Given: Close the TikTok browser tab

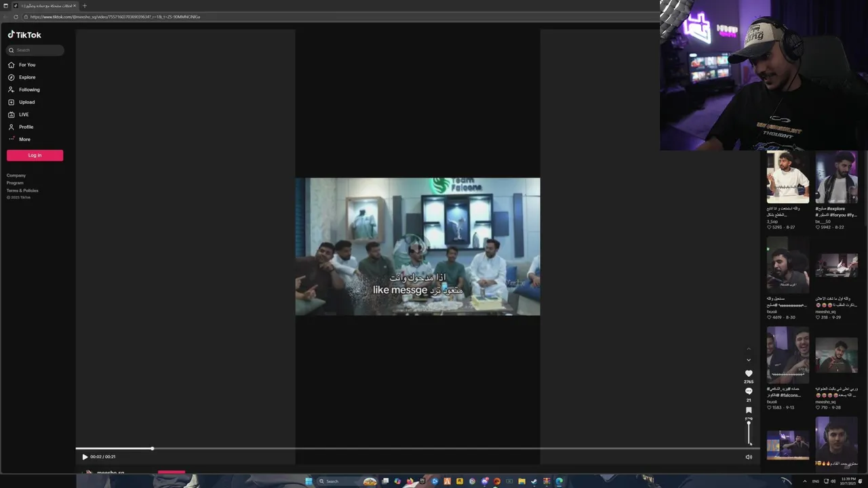Looking at the screenshot, I should point(75,5).
